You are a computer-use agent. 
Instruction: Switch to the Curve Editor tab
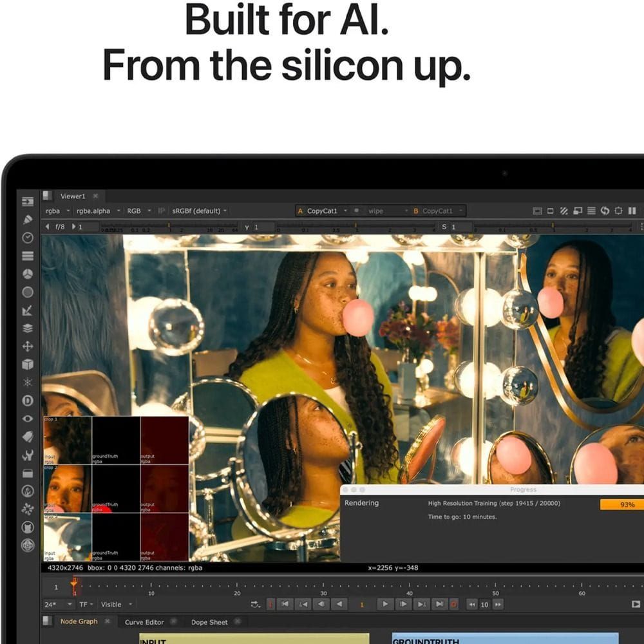tap(144, 622)
